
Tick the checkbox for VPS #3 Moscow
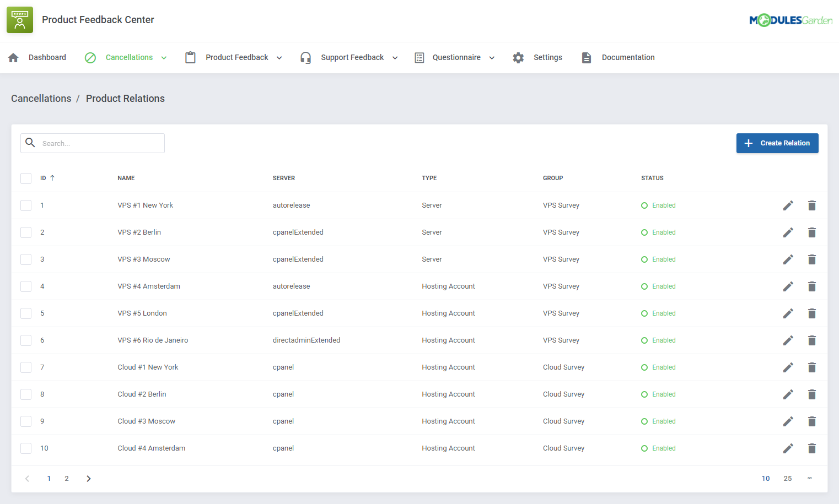tap(26, 259)
